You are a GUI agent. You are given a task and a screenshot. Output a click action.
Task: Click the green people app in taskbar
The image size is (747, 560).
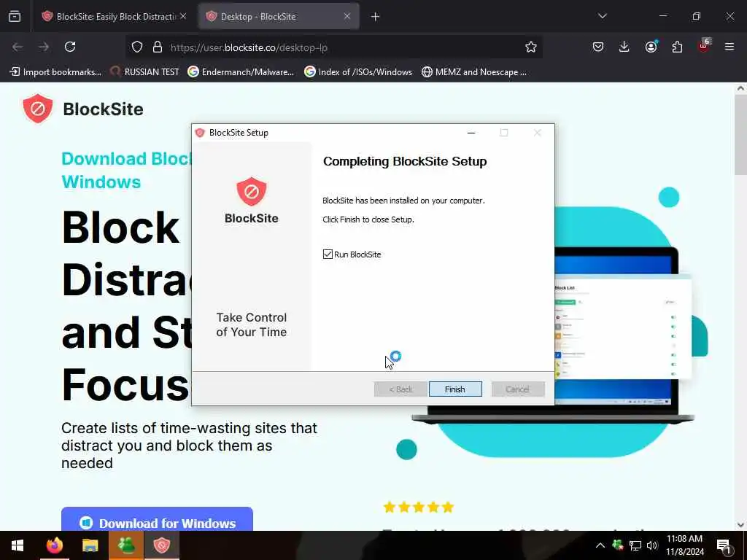[x=126, y=545]
